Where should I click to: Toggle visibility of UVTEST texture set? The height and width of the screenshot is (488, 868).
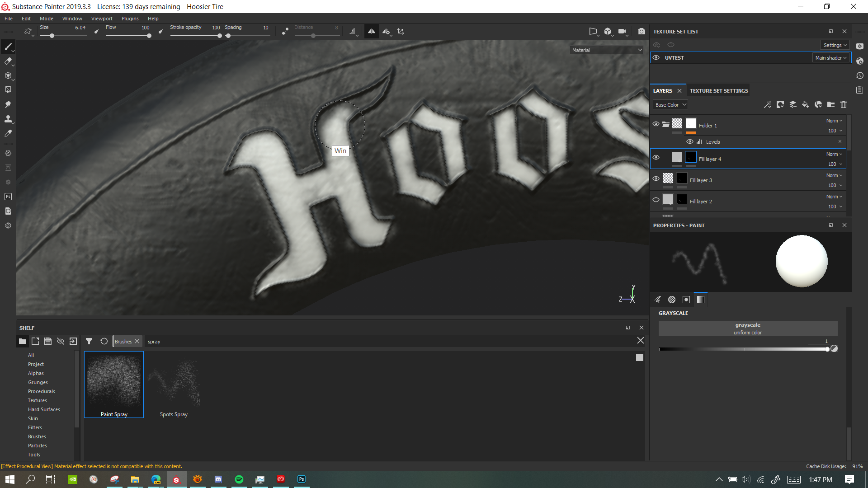[x=656, y=57]
